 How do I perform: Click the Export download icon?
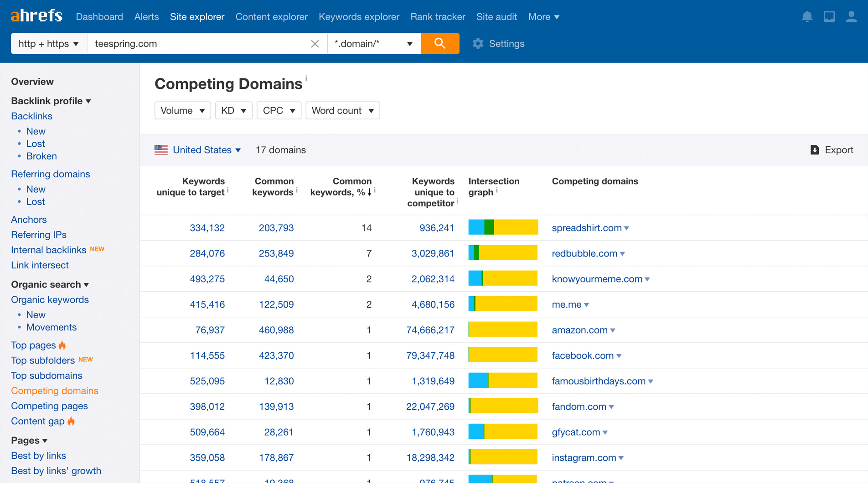tap(815, 150)
